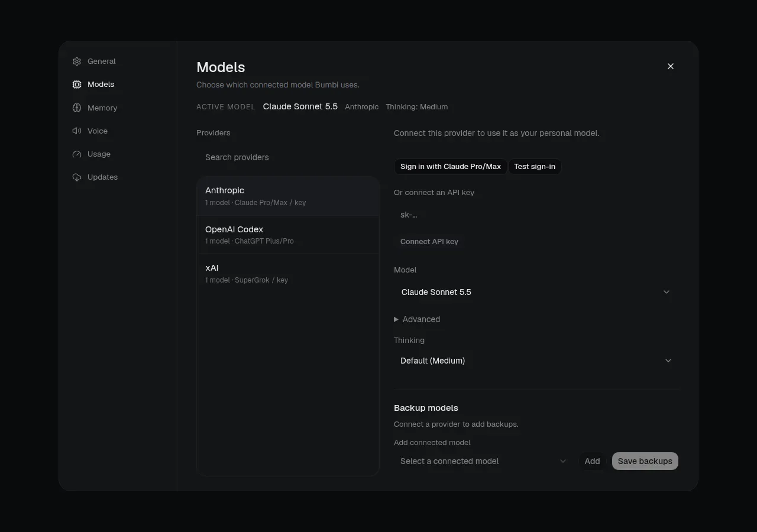
Task: Click the Usage gauge icon
Action: click(x=77, y=154)
